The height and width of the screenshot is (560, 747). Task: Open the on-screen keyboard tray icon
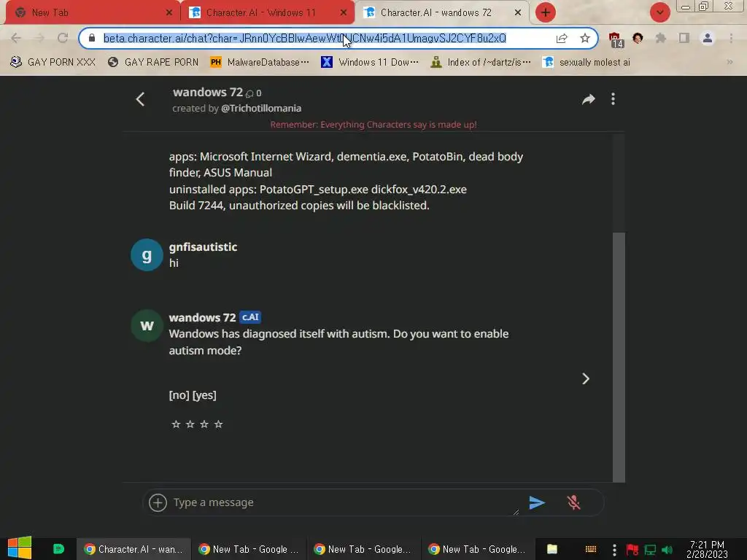(x=591, y=549)
